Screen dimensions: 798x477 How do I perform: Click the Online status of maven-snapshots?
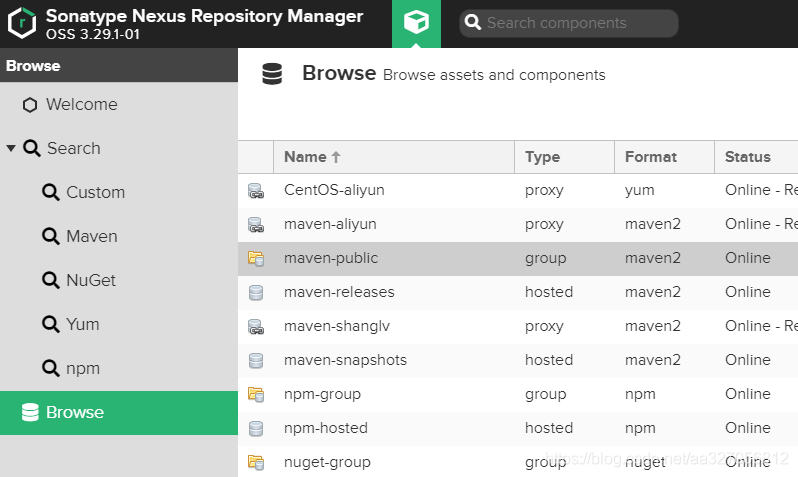[x=748, y=360]
